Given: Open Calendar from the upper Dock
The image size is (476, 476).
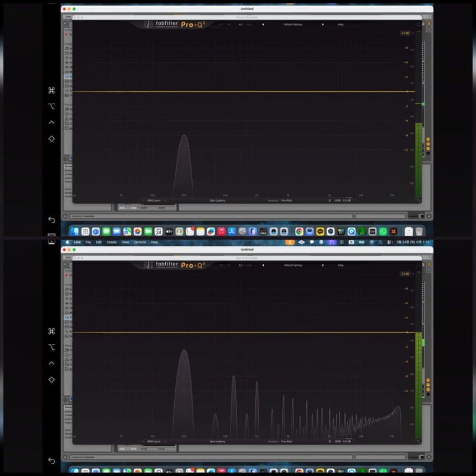Looking at the screenshot, I should click(x=158, y=232).
